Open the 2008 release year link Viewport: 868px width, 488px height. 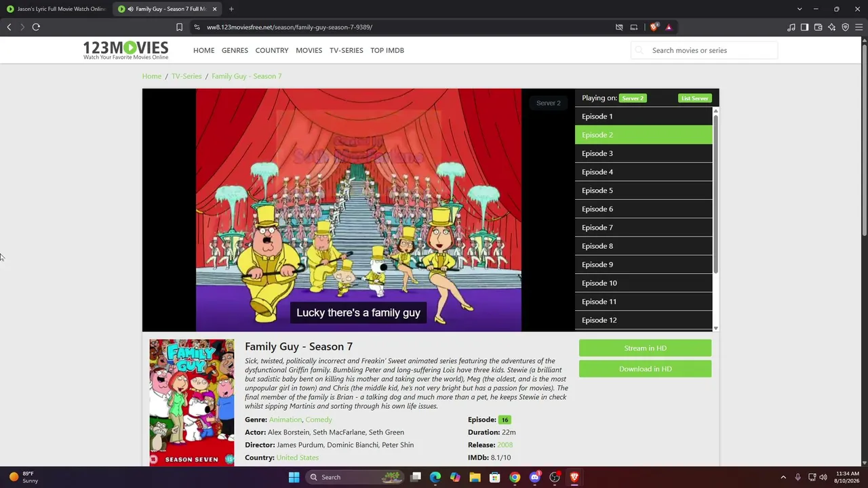[505, 445]
